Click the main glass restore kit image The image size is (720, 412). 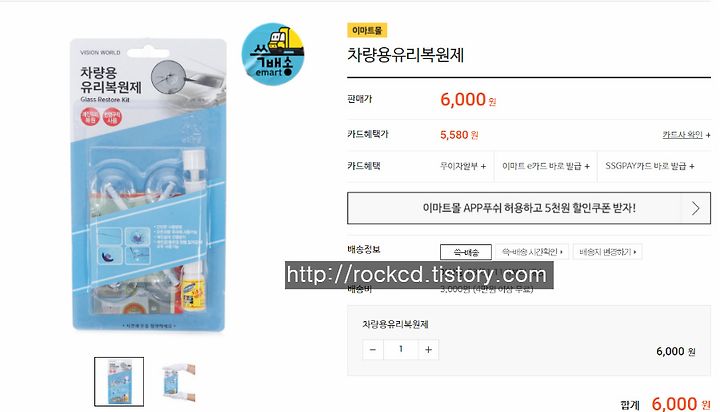(x=148, y=185)
